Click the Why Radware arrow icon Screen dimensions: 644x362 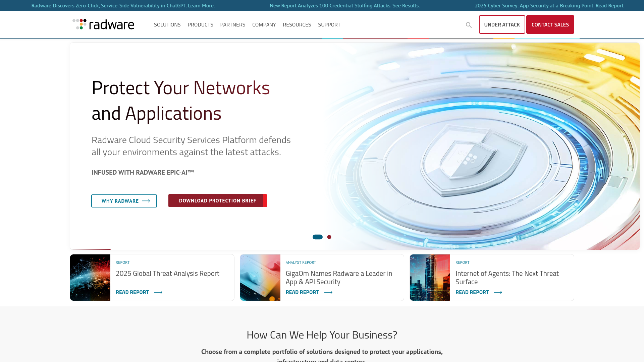(x=146, y=201)
